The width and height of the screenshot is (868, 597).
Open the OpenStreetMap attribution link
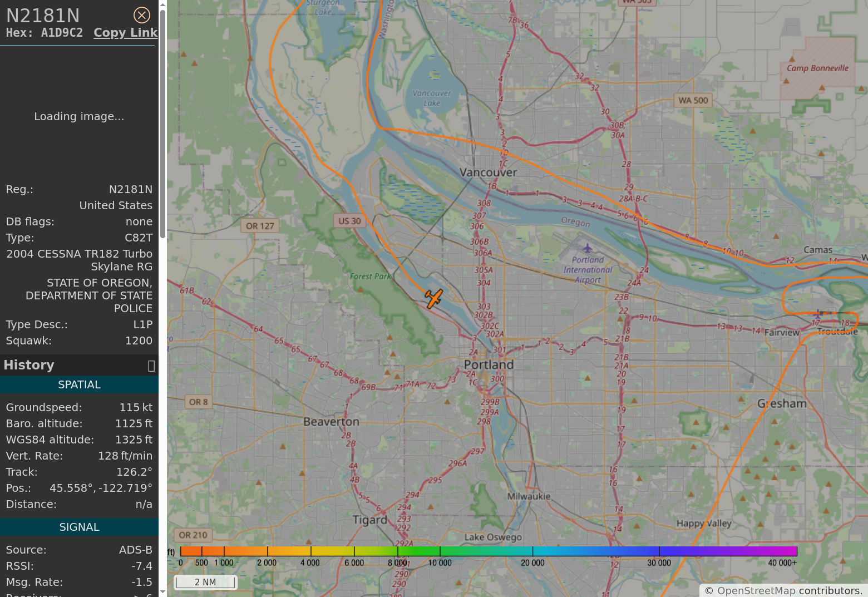coord(756,591)
